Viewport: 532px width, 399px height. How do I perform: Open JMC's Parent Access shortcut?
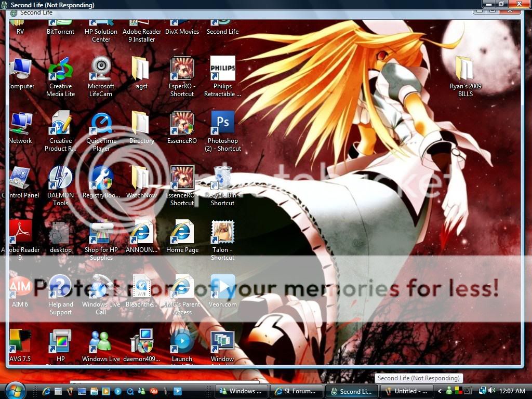(x=182, y=296)
